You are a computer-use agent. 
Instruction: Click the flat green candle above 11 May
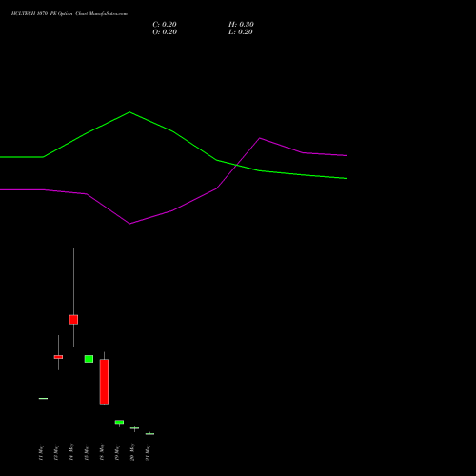pyautogui.click(x=43, y=398)
